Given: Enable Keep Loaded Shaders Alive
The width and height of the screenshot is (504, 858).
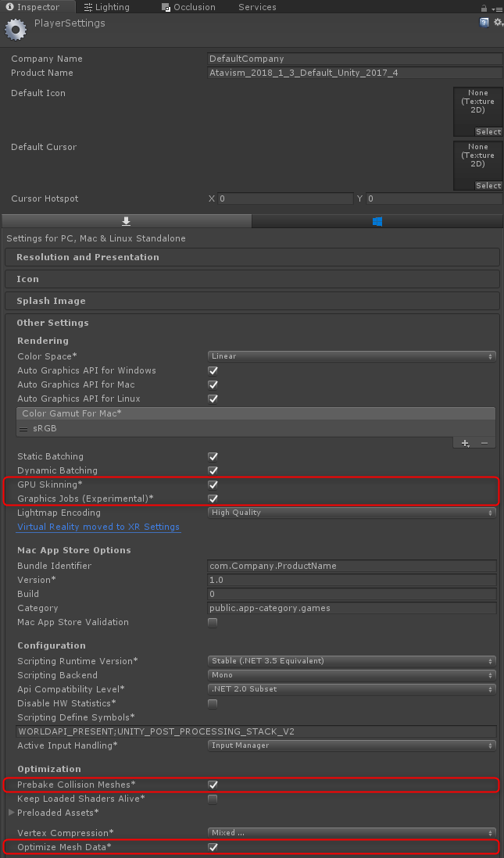Looking at the screenshot, I should click(x=213, y=799).
